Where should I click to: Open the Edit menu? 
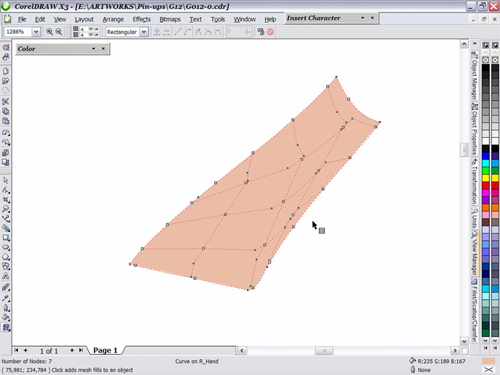(40, 19)
